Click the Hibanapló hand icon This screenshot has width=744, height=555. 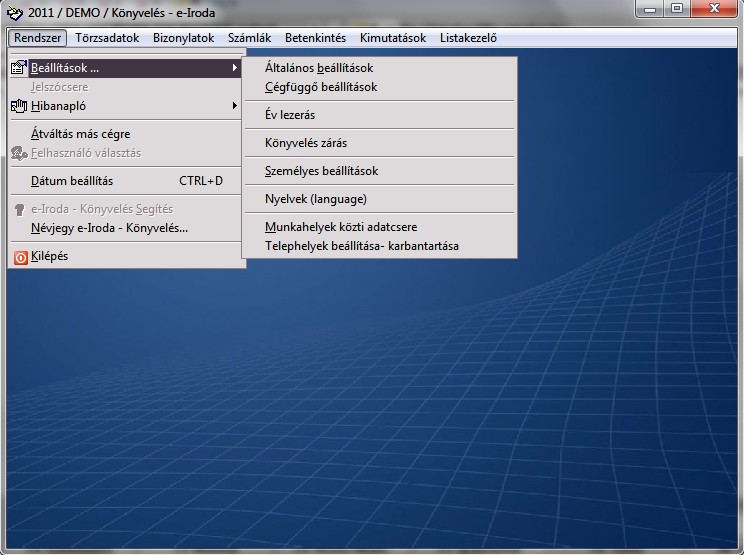19,105
